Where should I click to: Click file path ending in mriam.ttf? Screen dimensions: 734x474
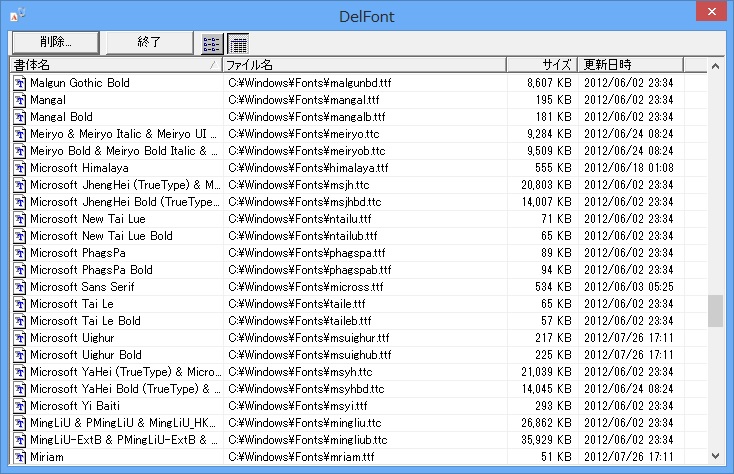pyautogui.click(x=301, y=457)
